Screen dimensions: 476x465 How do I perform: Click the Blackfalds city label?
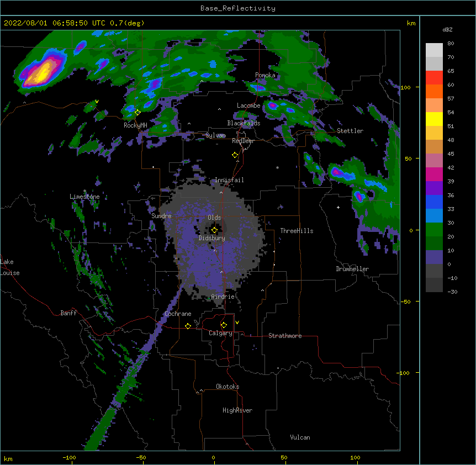click(244, 123)
